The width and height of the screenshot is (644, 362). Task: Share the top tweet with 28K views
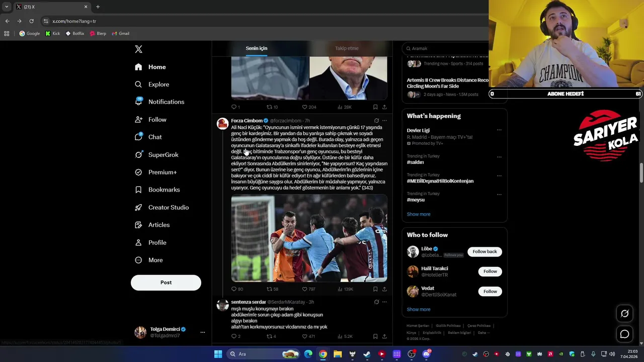(x=384, y=107)
